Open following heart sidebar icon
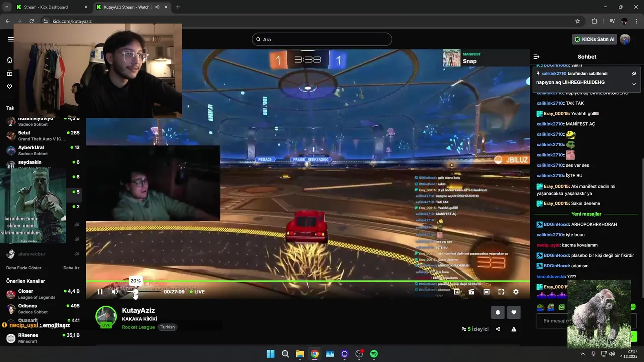This screenshot has height=362, width=644. [x=9, y=87]
